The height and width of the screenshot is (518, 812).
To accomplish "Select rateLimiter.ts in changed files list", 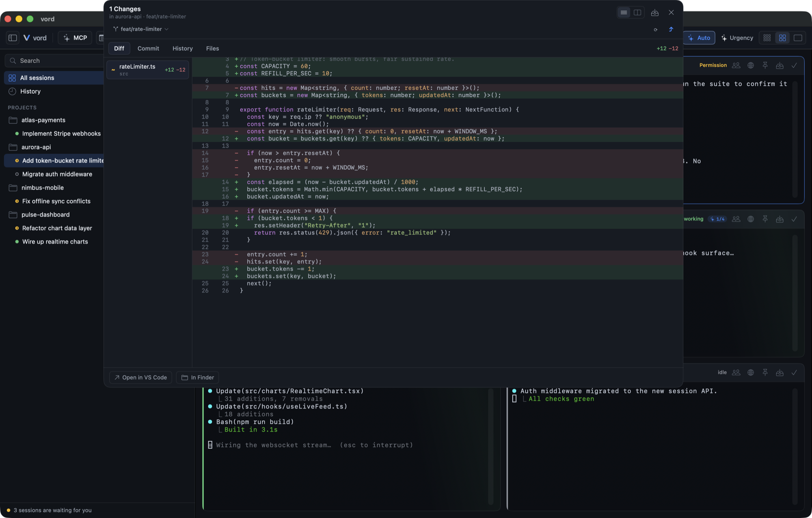I will 148,70.
